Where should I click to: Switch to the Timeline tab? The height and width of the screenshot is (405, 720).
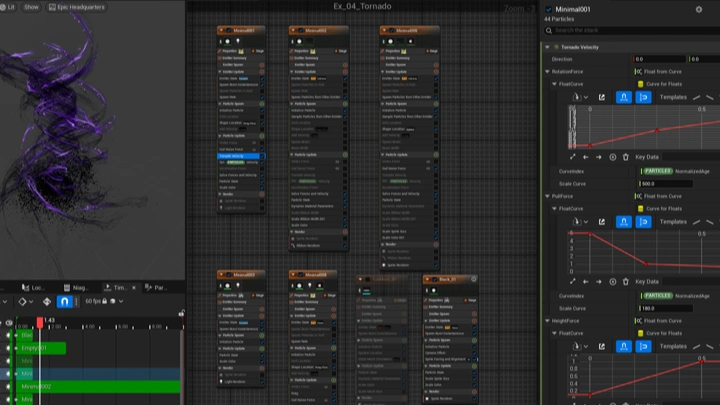click(x=116, y=287)
